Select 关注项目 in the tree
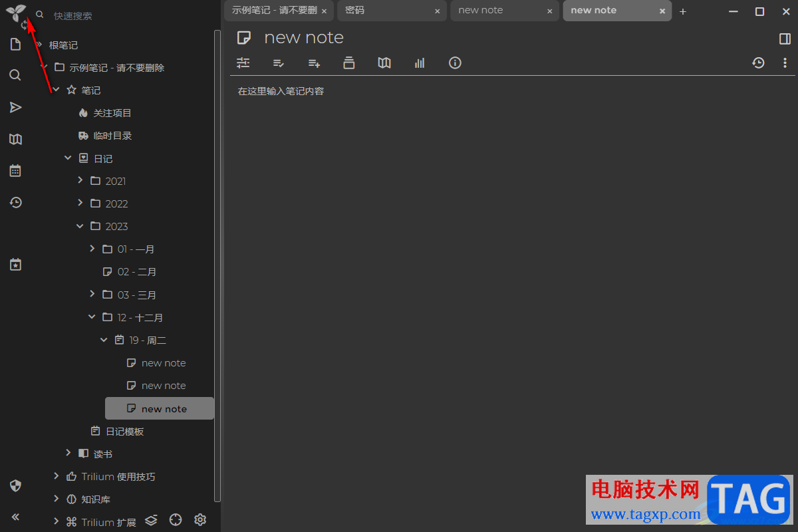Screen dimensions: 798x532 click(x=112, y=113)
